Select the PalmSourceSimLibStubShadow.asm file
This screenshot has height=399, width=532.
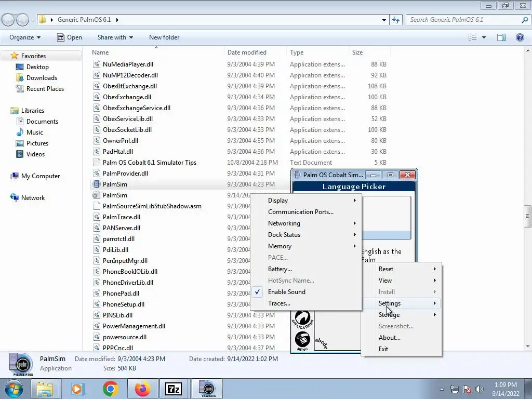tap(152, 206)
